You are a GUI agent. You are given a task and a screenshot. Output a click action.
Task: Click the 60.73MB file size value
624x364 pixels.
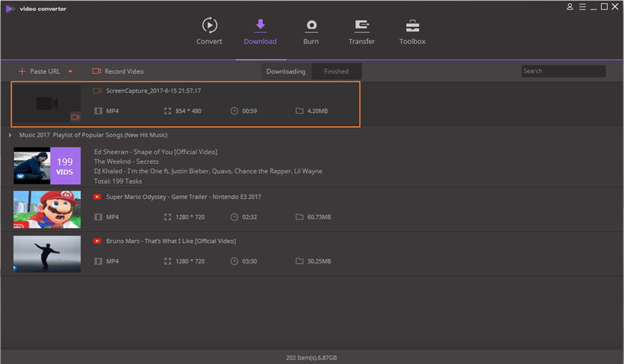click(319, 216)
